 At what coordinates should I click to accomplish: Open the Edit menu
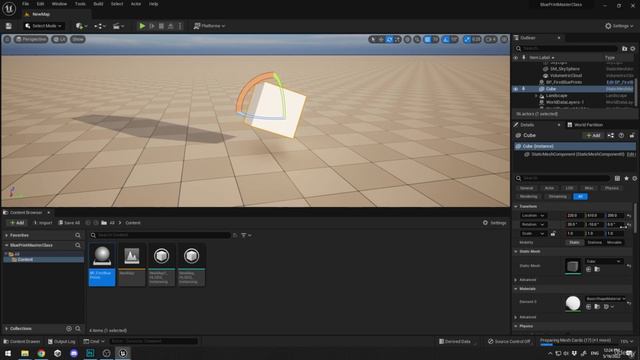[x=40, y=4]
